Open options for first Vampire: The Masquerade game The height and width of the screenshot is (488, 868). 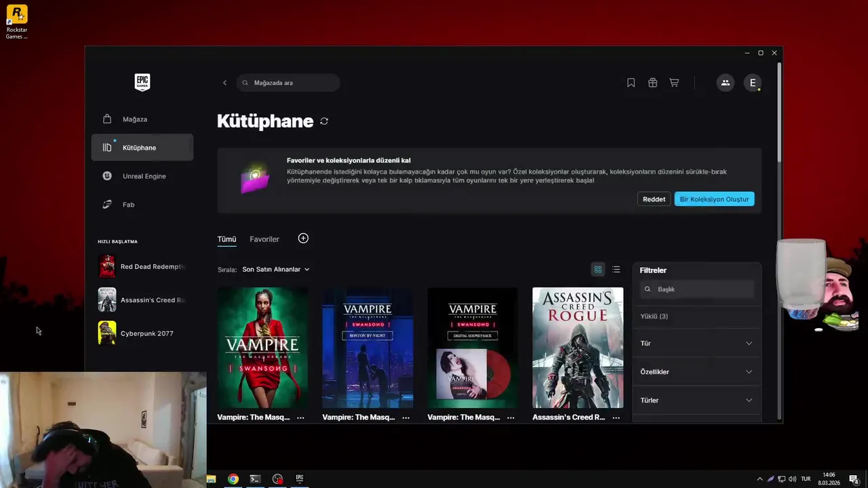[x=300, y=418]
